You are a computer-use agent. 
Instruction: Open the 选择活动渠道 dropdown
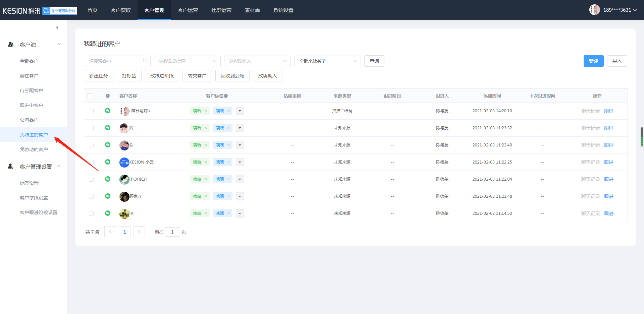click(187, 61)
